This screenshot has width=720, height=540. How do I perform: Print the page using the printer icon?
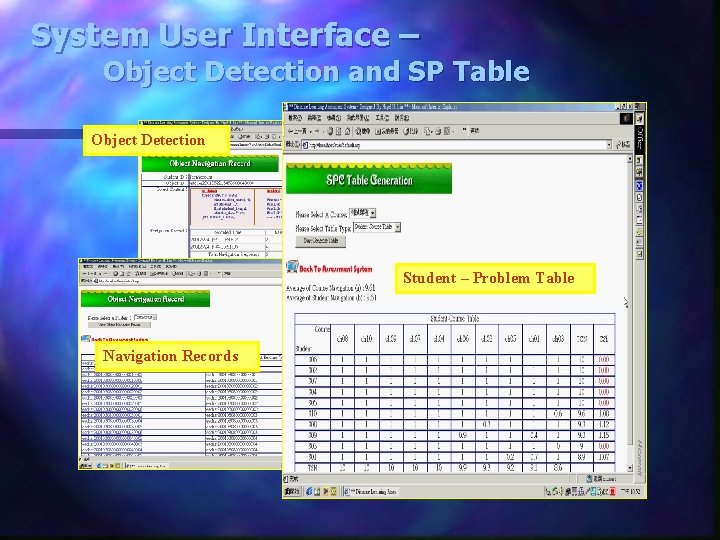pos(439,131)
